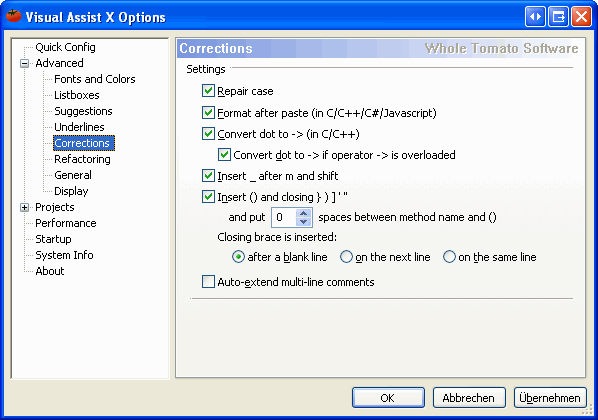Image resolution: width=598 pixels, height=420 pixels.
Task: Decrease spaces count with down arrow
Action: click(x=304, y=222)
